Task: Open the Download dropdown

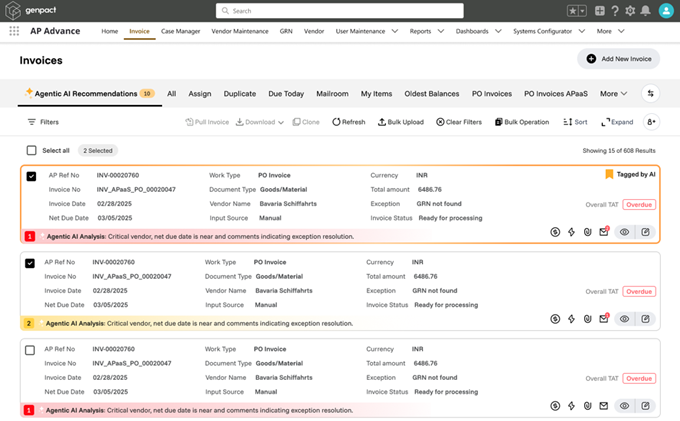Action: click(x=259, y=122)
